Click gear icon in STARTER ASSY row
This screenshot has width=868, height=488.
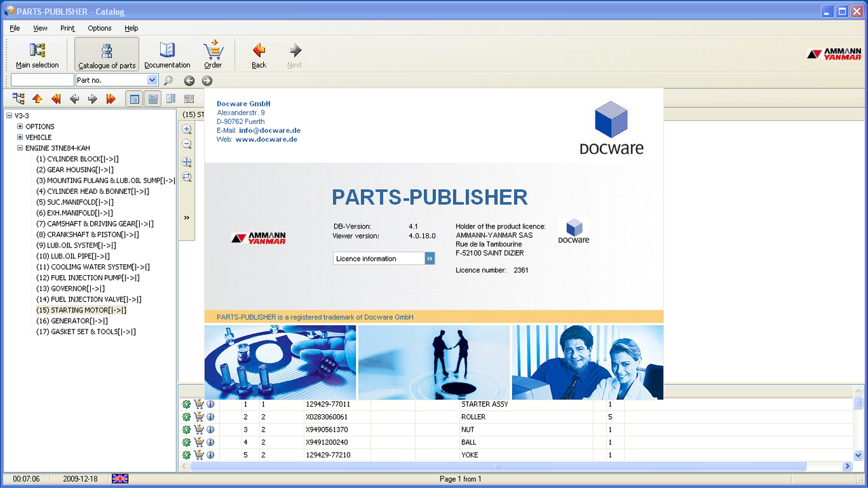(186, 405)
